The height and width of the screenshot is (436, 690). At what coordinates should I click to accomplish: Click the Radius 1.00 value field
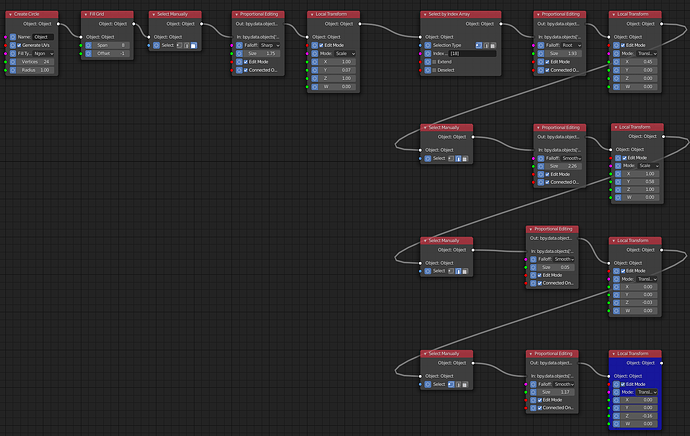click(36, 70)
